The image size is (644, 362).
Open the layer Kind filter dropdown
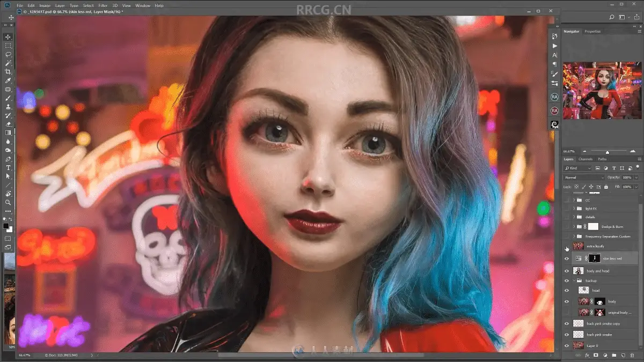point(577,168)
